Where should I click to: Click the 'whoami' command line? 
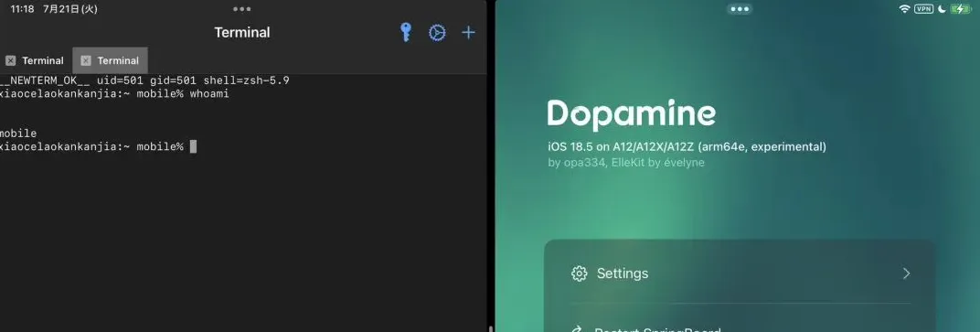114,94
